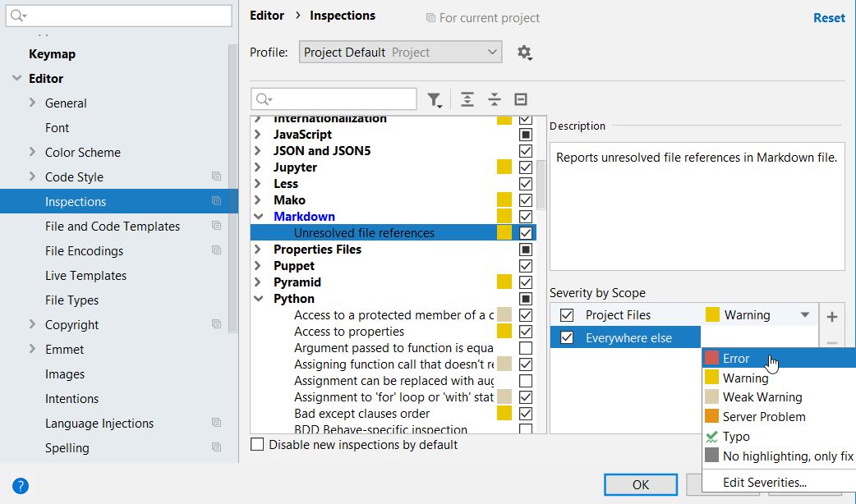
Task: Uncheck the Project Files scope checkbox
Action: tap(567, 315)
